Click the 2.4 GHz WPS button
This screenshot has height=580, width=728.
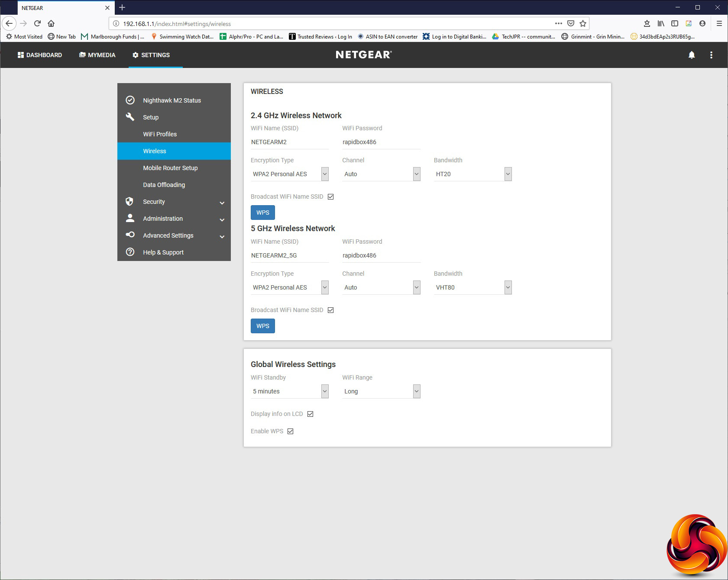click(x=263, y=213)
